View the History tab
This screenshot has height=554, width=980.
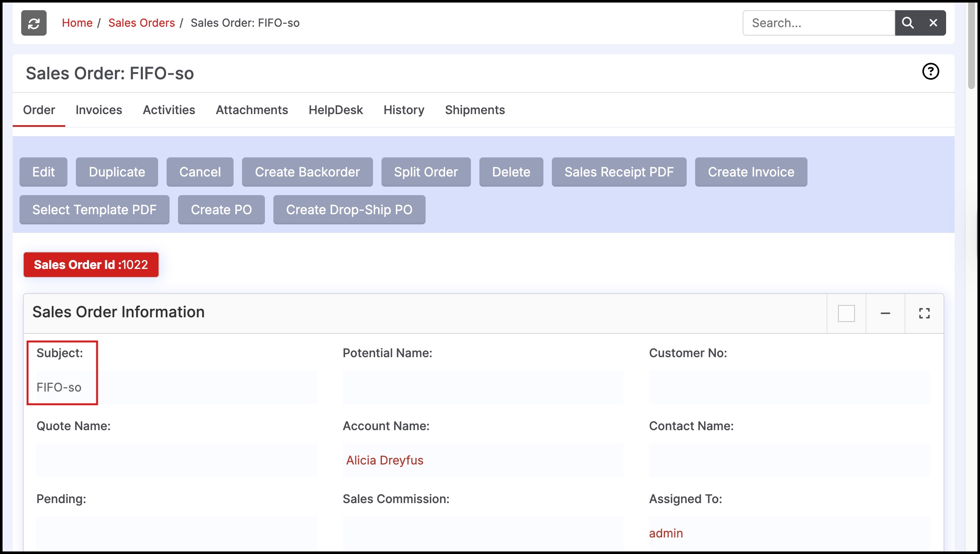[404, 110]
